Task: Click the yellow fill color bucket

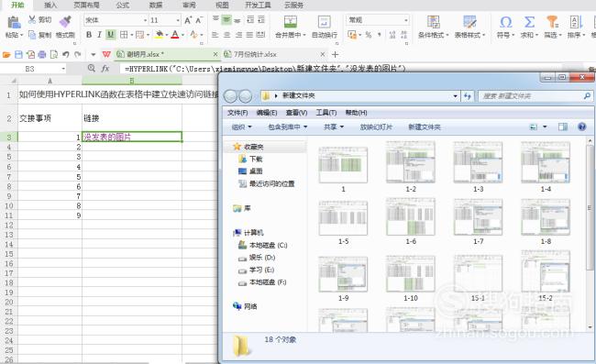Action: (x=160, y=35)
